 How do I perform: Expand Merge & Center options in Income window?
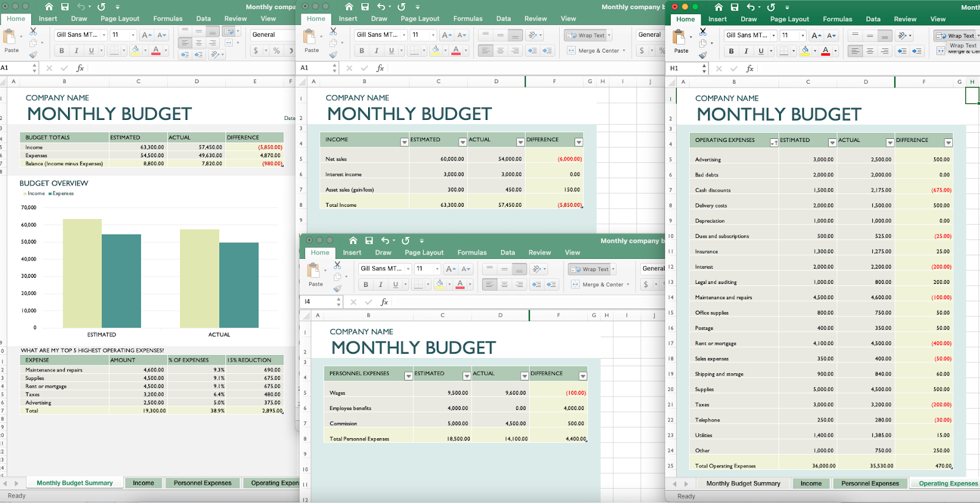click(624, 51)
